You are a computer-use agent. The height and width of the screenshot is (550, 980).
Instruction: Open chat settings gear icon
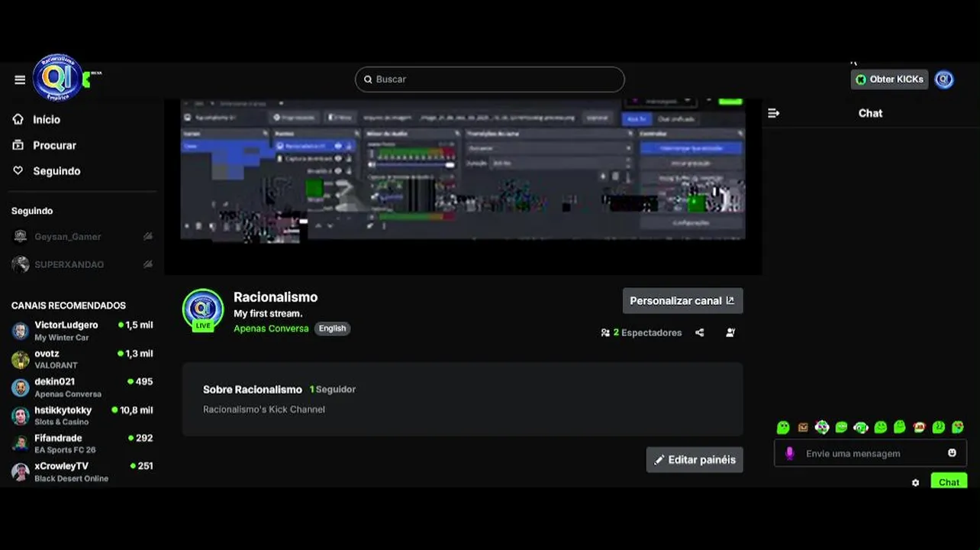tap(915, 483)
